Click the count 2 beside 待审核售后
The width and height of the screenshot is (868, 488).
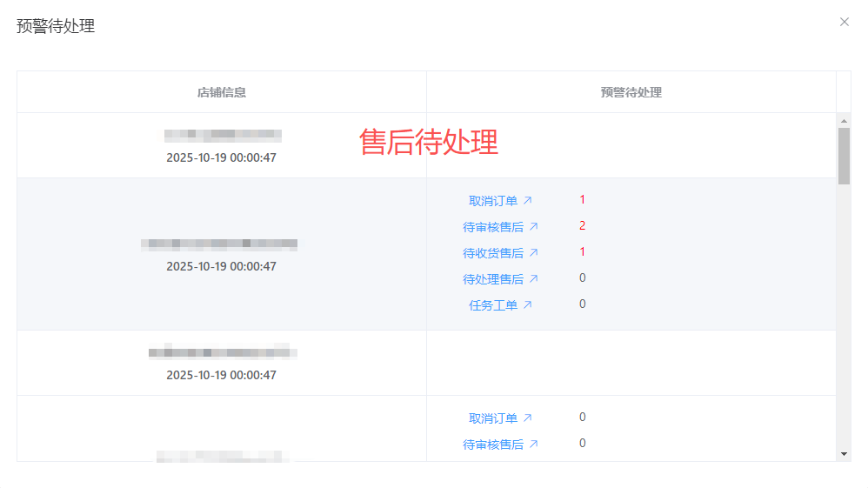pos(582,226)
